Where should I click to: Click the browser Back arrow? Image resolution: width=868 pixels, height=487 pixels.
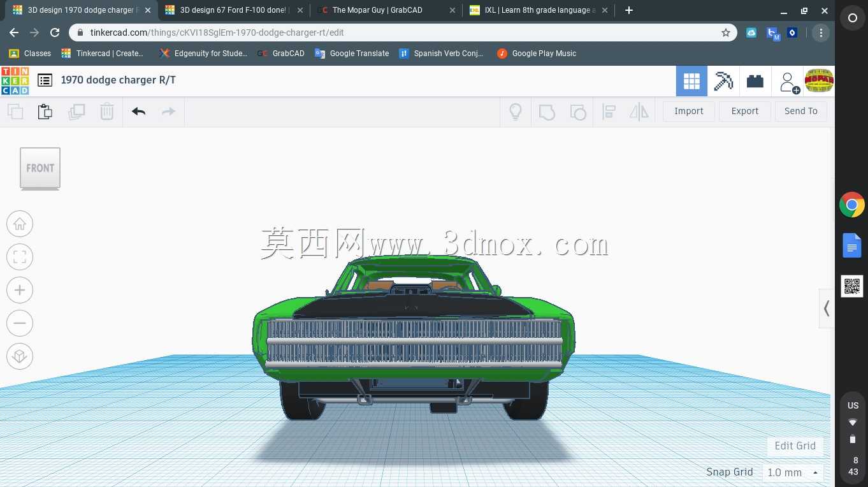point(14,33)
